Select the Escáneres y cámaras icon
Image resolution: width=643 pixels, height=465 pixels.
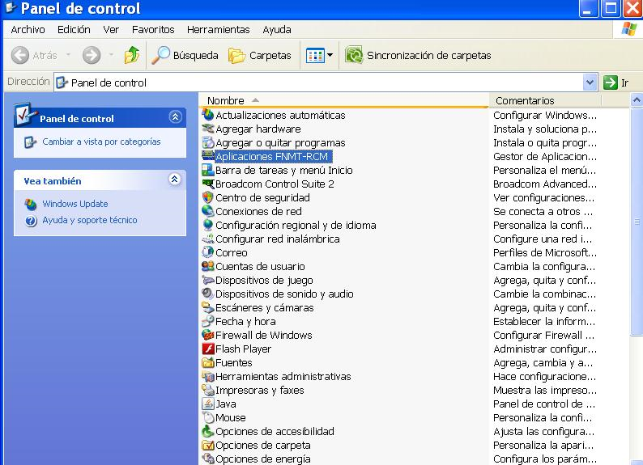tap(208, 308)
